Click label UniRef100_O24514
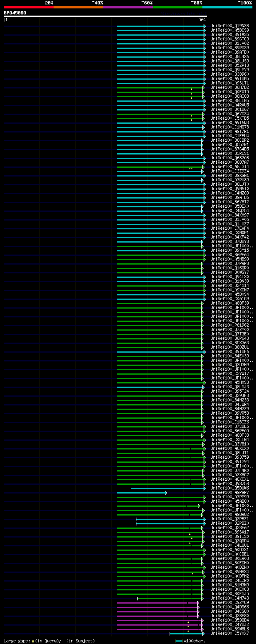The height and width of the screenshot is (644, 256). pyautogui.click(x=230, y=286)
